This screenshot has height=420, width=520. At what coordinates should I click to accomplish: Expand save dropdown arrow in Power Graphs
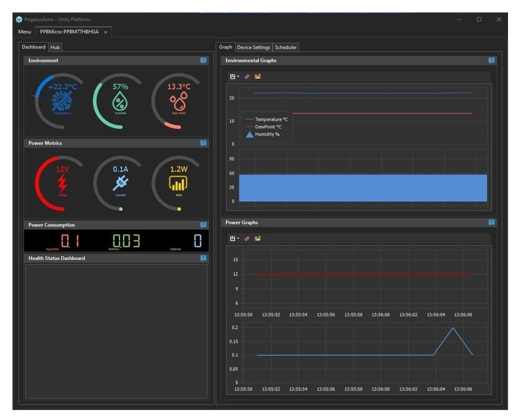click(x=238, y=239)
